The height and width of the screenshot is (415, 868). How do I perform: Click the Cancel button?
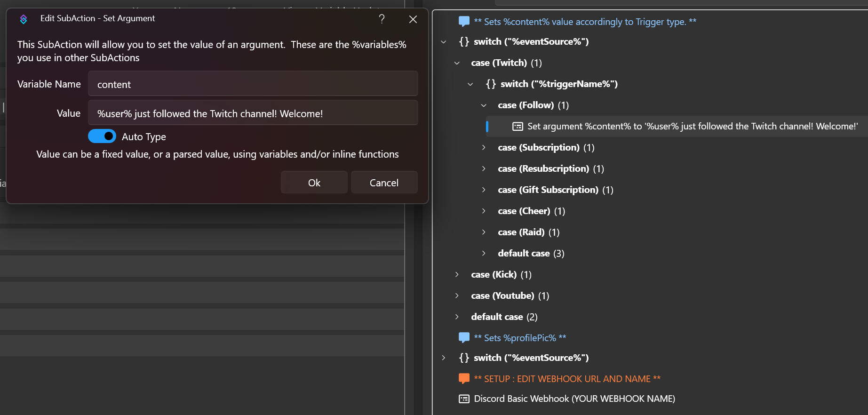(x=384, y=183)
